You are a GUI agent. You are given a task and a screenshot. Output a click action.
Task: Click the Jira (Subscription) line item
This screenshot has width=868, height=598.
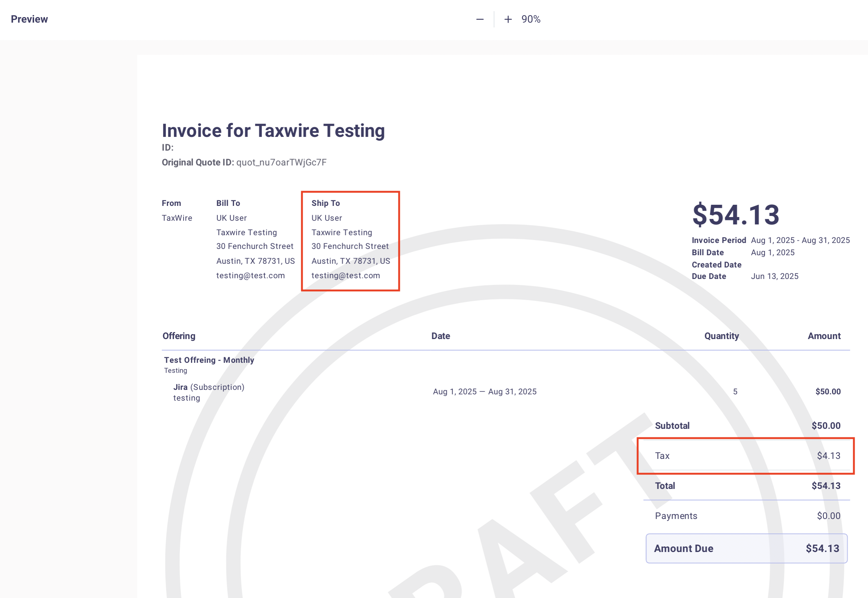pyautogui.click(x=208, y=387)
